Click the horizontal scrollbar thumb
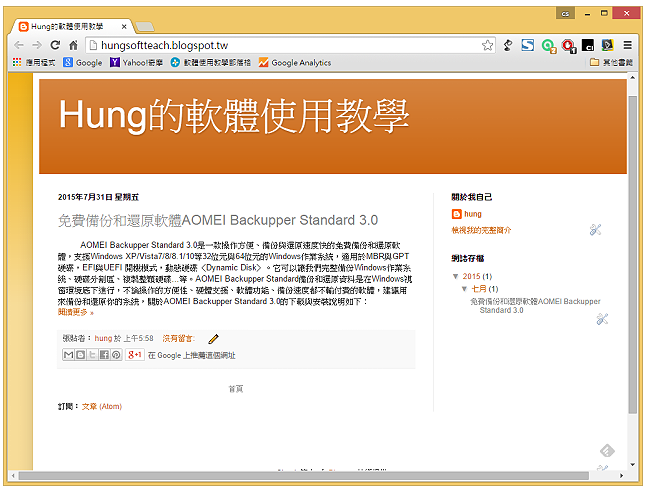The width and height of the screenshot is (648, 491). click(x=304, y=476)
